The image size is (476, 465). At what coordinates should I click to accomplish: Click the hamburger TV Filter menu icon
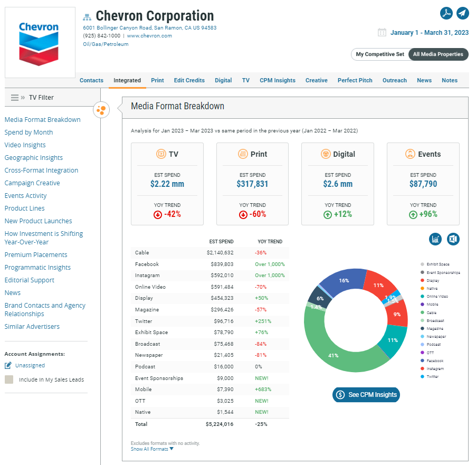point(15,98)
